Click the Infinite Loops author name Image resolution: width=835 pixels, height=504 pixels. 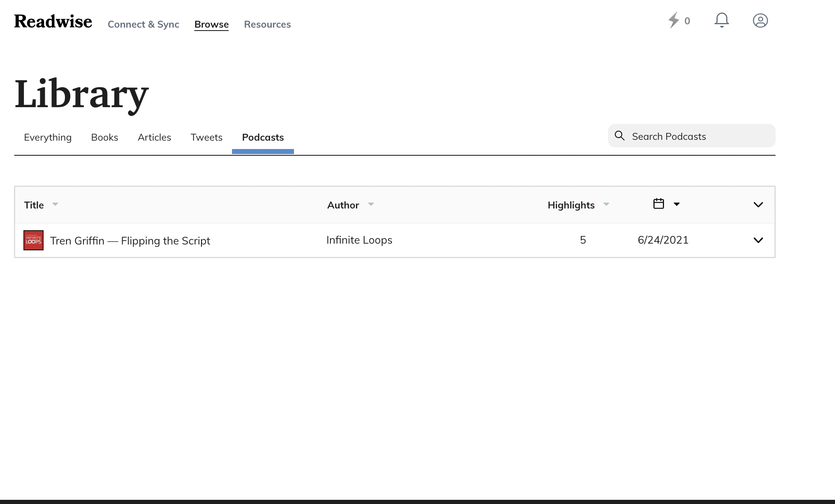(359, 240)
